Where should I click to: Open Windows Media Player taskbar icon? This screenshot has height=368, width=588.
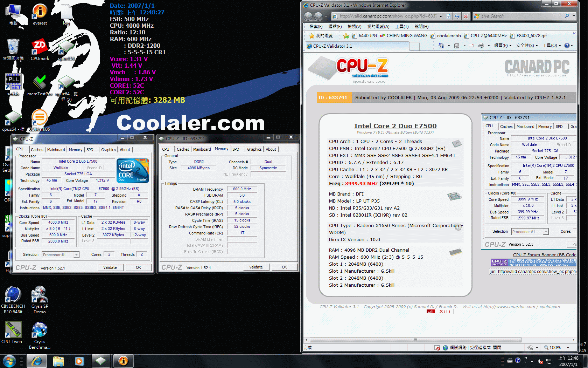click(x=80, y=361)
